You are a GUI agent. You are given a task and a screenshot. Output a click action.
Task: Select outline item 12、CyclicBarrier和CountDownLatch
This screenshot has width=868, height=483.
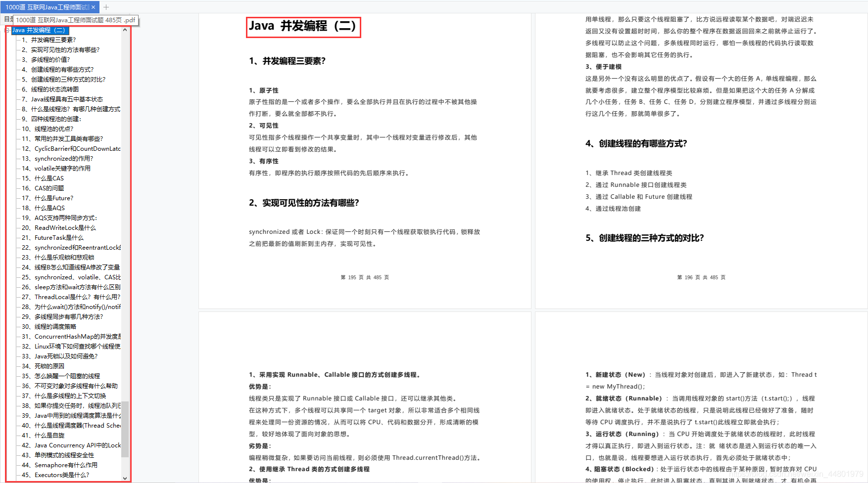pyautogui.click(x=71, y=149)
